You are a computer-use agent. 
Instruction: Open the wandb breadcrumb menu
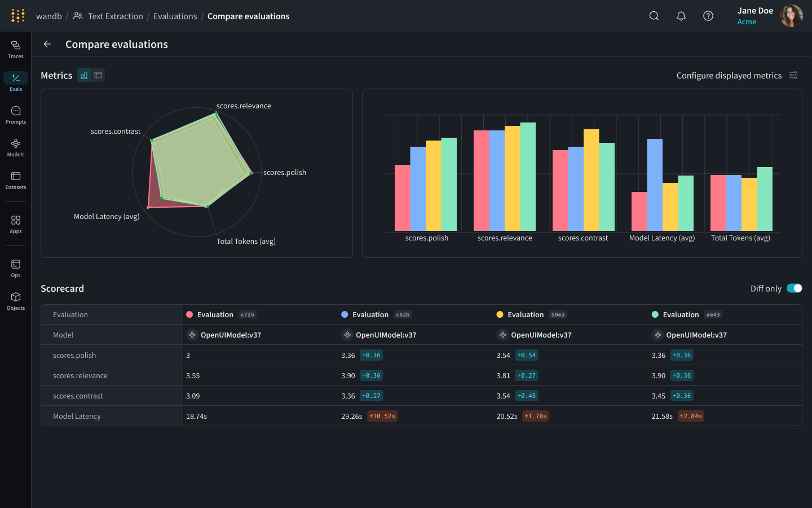[x=49, y=16]
